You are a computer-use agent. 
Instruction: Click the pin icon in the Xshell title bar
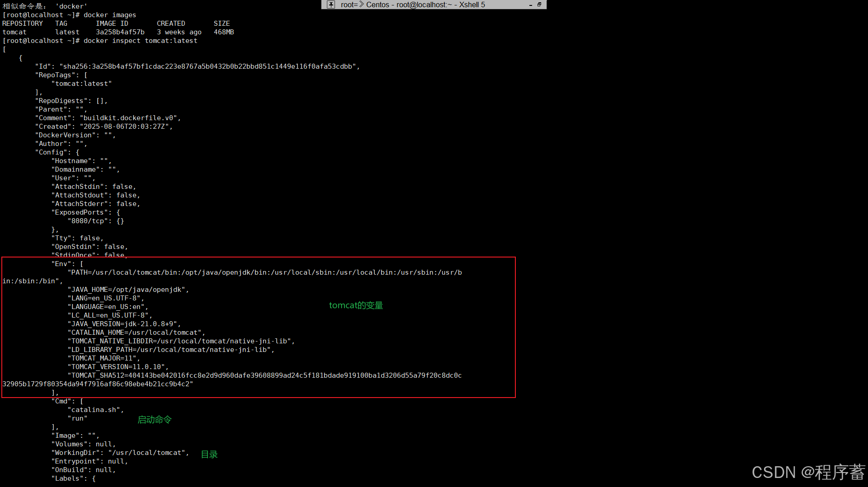coord(331,5)
